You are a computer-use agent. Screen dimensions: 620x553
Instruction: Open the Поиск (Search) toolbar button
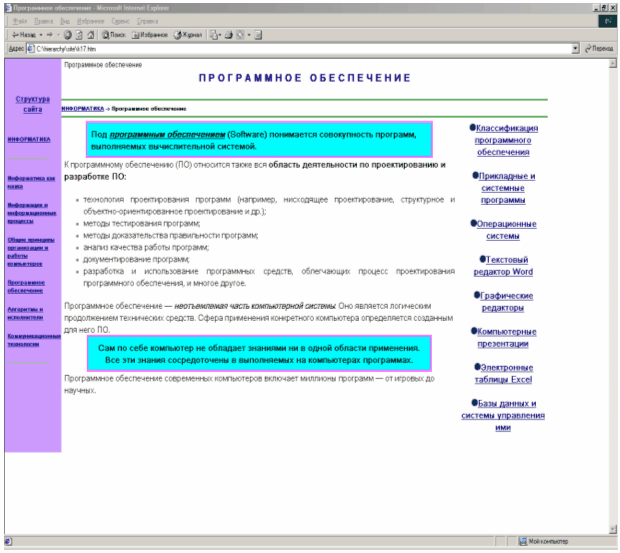(x=107, y=34)
